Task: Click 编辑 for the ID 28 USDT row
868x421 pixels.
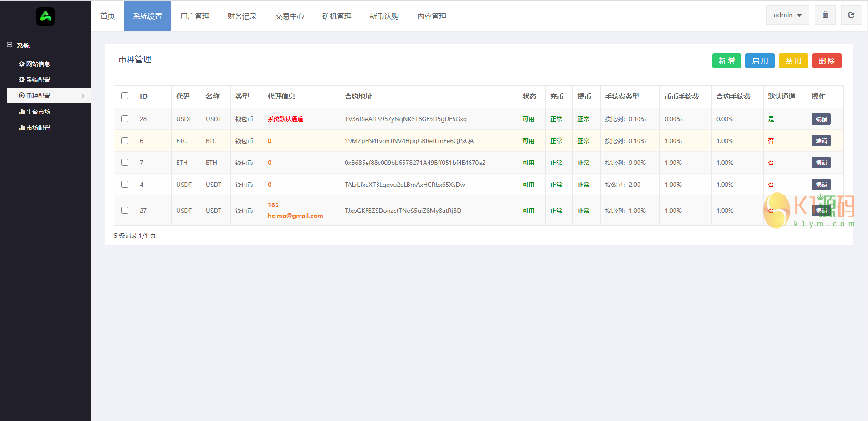Action: tap(821, 119)
